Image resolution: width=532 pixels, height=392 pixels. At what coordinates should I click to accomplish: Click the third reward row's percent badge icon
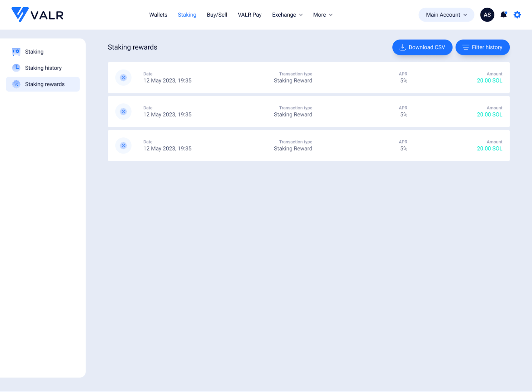[123, 146]
